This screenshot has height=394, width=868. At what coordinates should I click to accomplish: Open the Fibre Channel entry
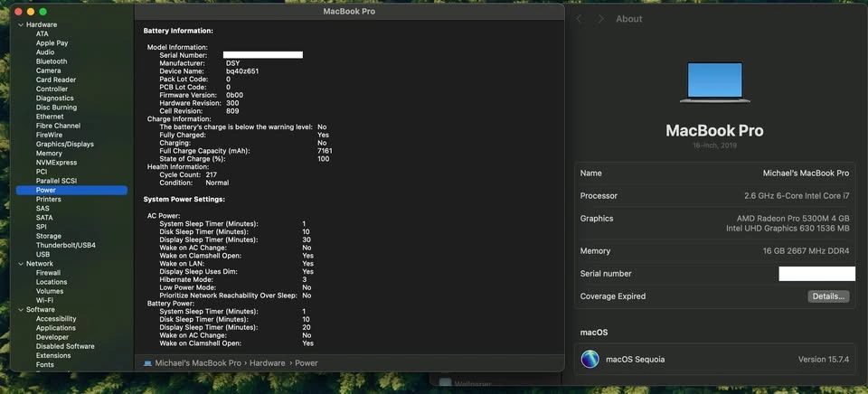58,126
